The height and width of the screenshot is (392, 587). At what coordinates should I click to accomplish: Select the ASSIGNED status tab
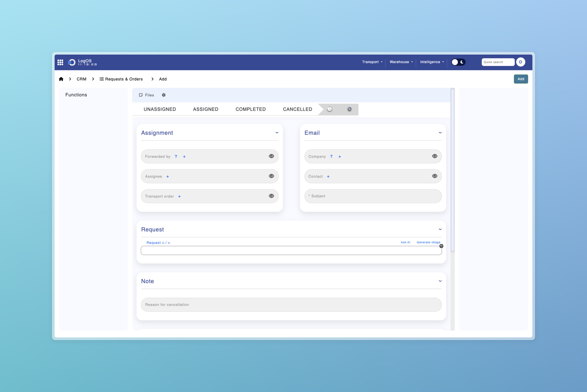click(x=206, y=109)
